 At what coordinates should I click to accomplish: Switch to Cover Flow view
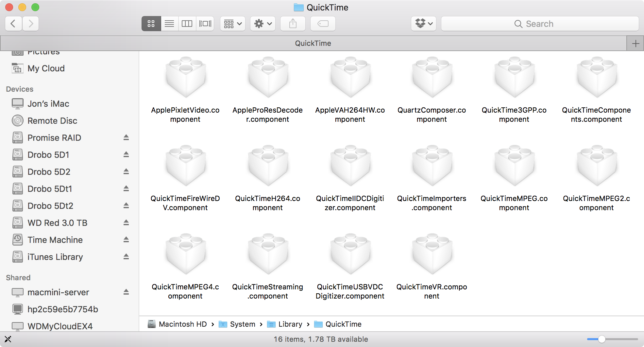pyautogui.click(x=205, y=24)
